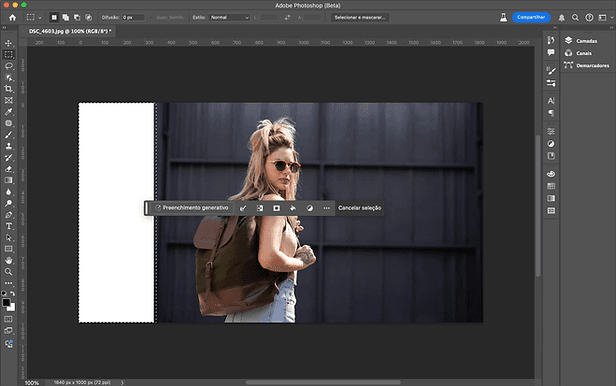The width and height of the screenshot is (616, 386).
Task: Open the Demarcadores paths panel
Action: (x=587, y=65)
